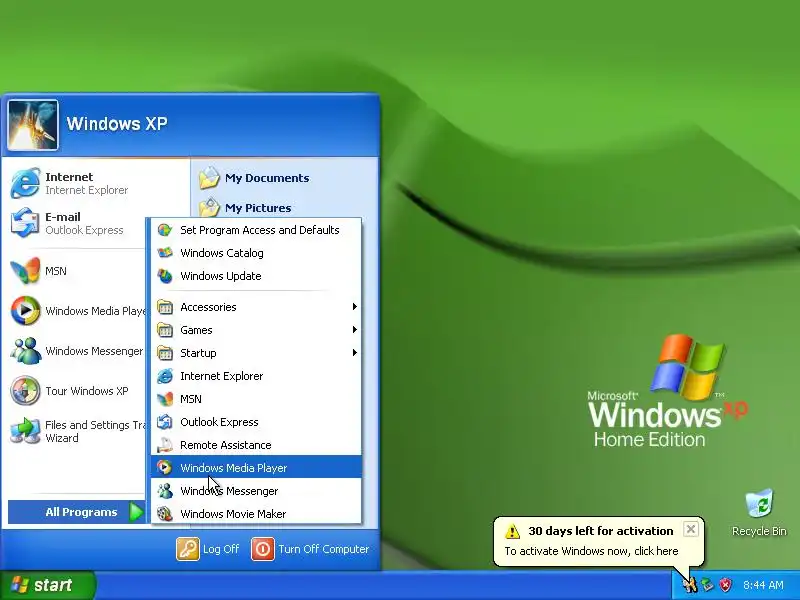The image size is (800, 600).
Task: Open Files and Settings Transfer Wizard icon
Action: (25, 431)
